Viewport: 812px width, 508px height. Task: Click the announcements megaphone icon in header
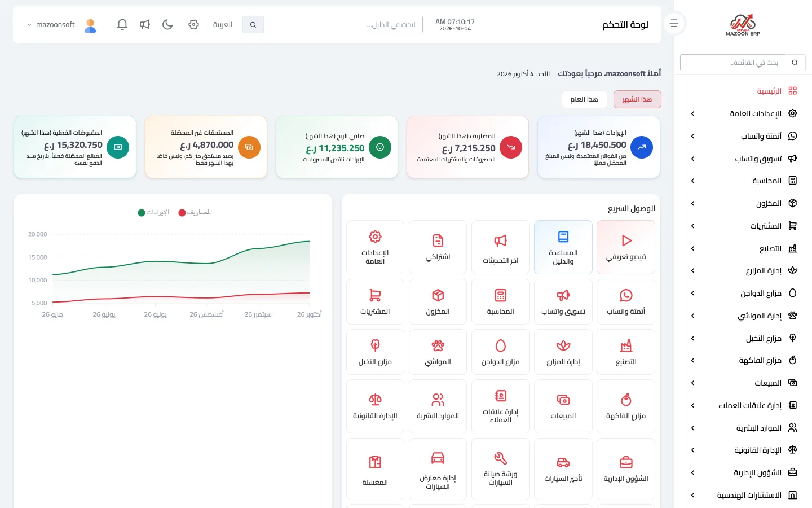pyautogui.click(x=145, y=25)
